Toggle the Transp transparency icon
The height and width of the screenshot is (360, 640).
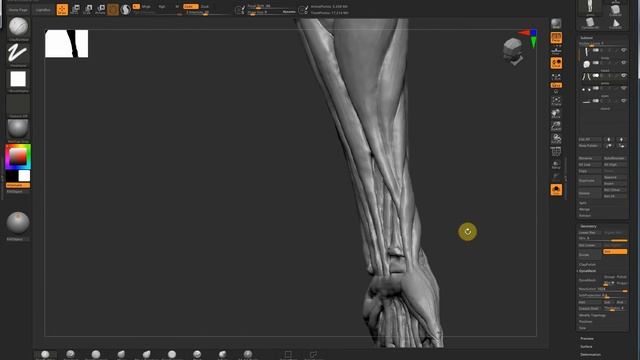(556, 164)
